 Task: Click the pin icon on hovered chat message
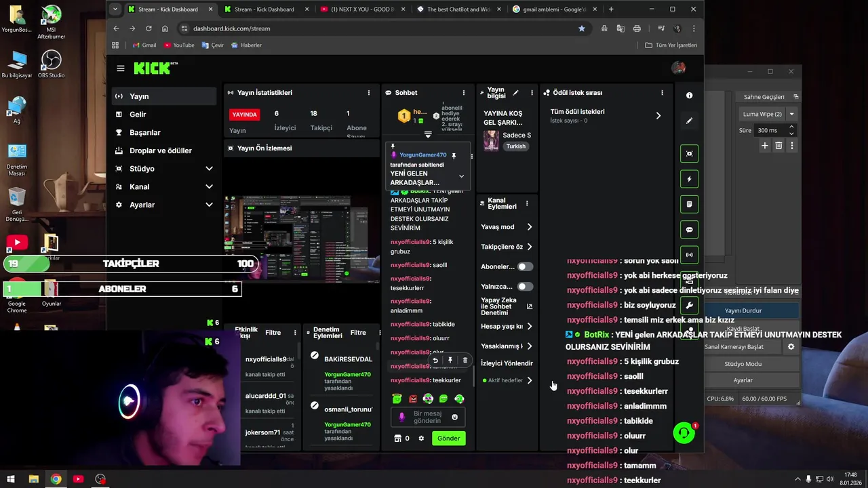tap(450, 361)
